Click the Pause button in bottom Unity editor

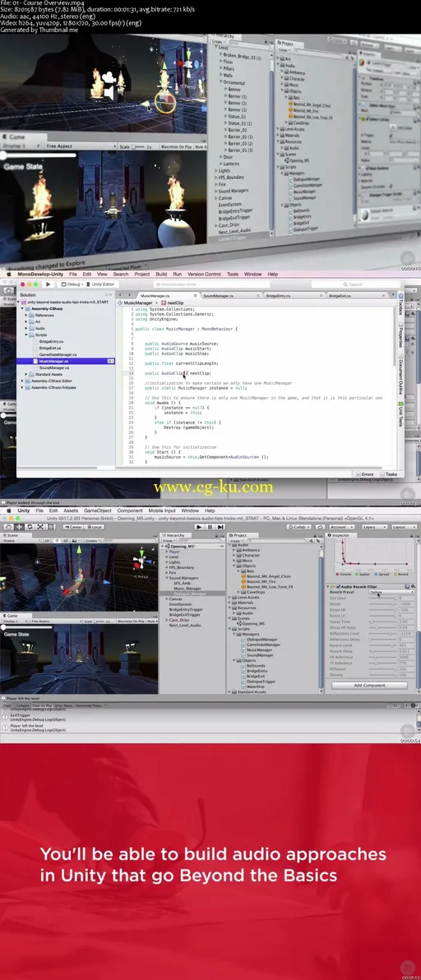point(210,527)
